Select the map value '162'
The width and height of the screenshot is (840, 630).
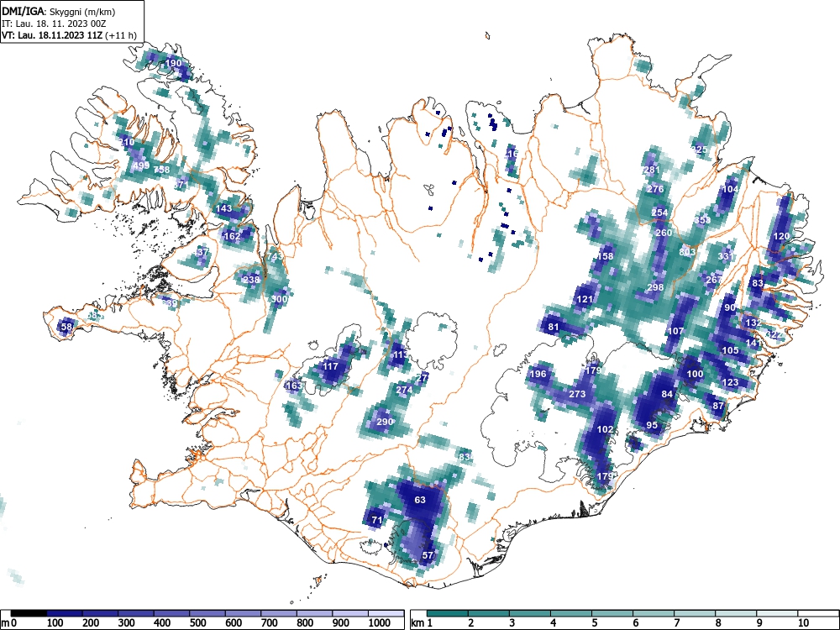click(232, 236)
